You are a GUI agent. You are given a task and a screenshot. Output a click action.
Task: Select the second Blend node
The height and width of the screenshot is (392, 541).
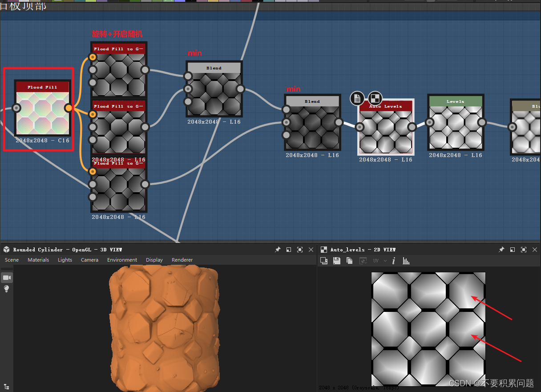[312, 122]
